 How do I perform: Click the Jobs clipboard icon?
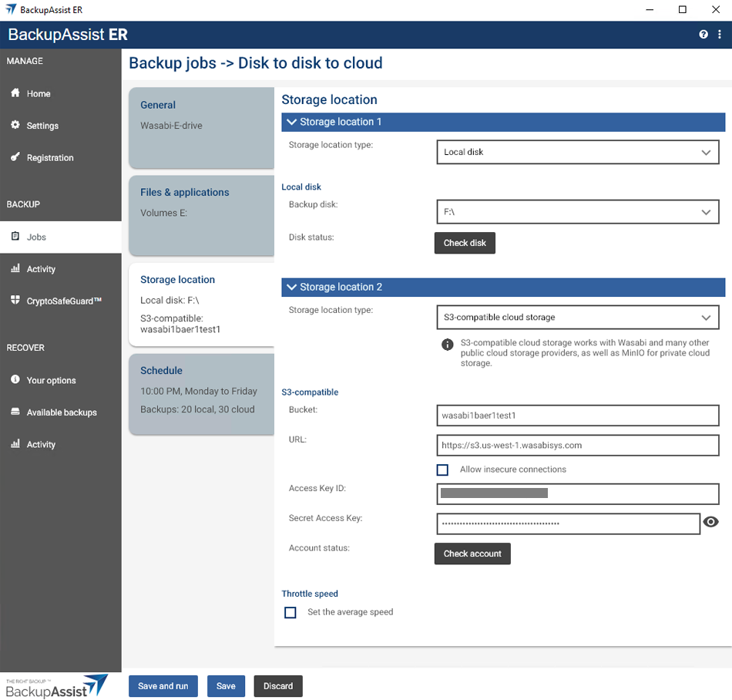point(15,237)
